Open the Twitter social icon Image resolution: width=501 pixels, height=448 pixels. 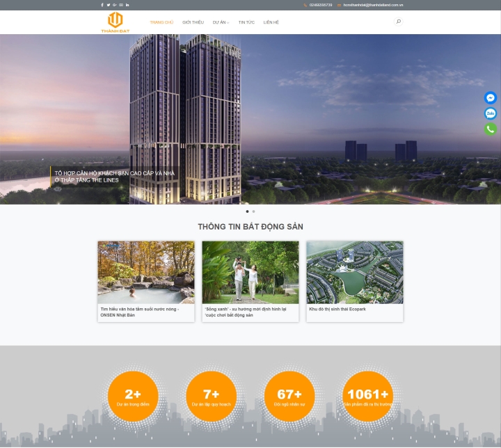109,5
